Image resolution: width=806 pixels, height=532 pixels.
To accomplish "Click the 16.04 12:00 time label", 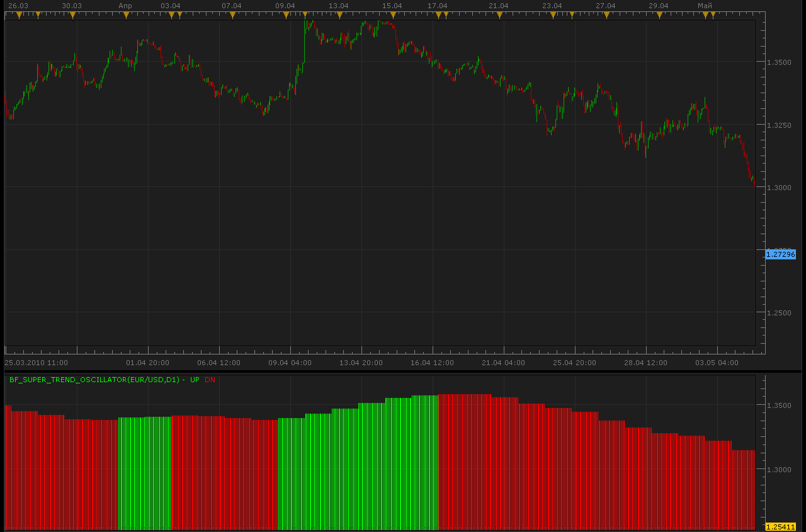I will (x=432, y=363).
